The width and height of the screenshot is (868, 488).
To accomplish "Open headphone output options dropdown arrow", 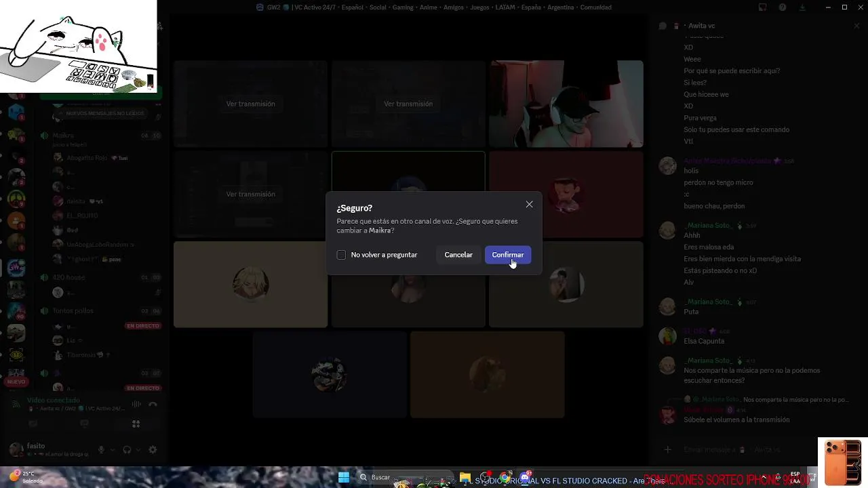I will coord(138,449).
